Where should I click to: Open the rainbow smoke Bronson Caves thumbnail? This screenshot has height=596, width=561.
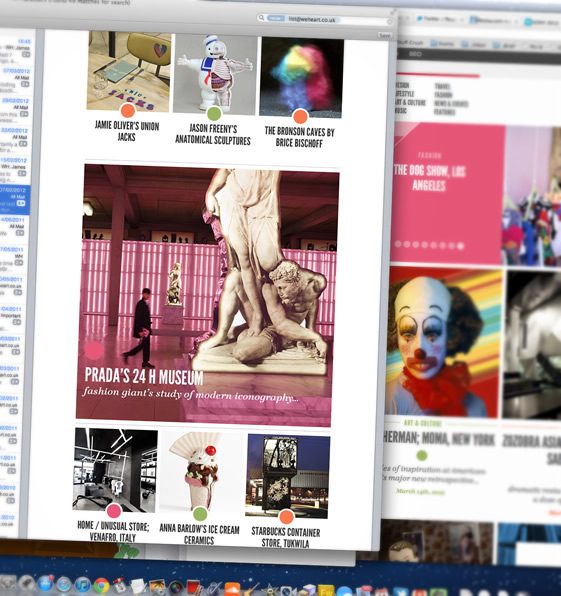tap(302, 77)
